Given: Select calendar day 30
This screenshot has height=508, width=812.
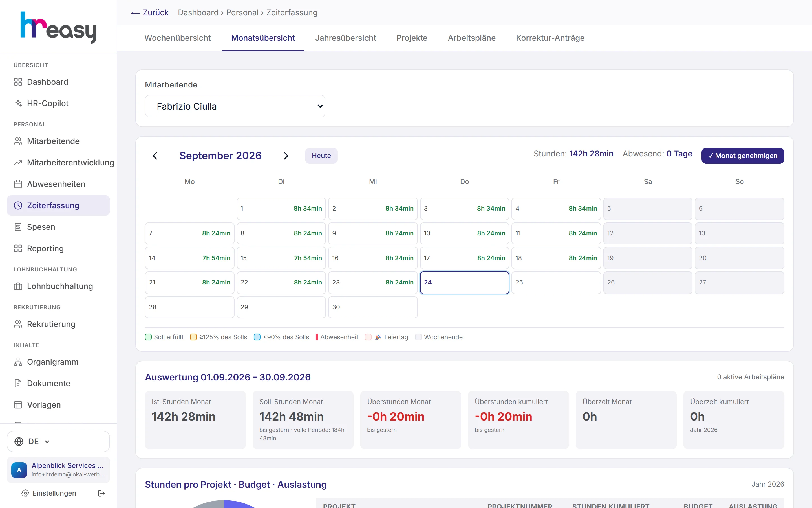Looking at the screenshot, I should [x=373, y=307].
